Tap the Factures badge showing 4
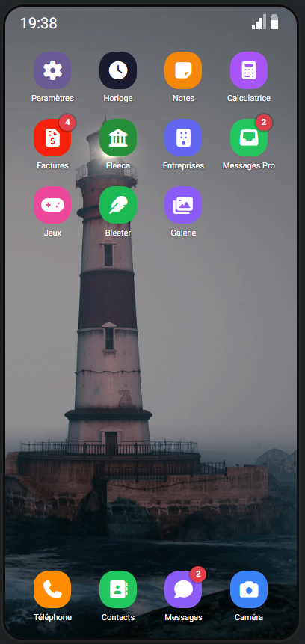The width and height of the screenshot is (305, 644). click(x=67, y=122)
